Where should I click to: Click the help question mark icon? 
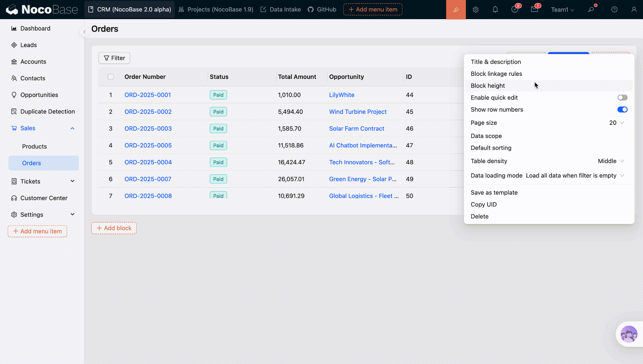[x=614, y=9]
